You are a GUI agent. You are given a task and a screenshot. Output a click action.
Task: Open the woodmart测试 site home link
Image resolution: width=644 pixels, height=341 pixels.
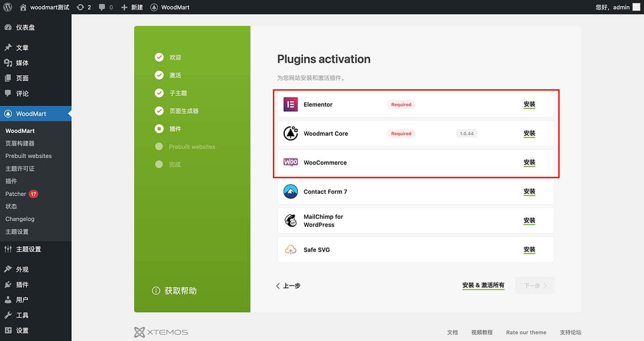[45, 7]
